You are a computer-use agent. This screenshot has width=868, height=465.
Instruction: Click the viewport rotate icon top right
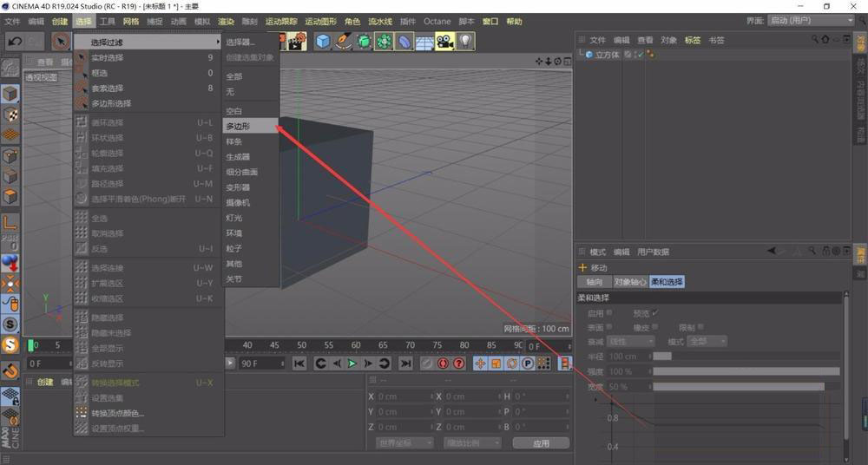tap(557, 62)
